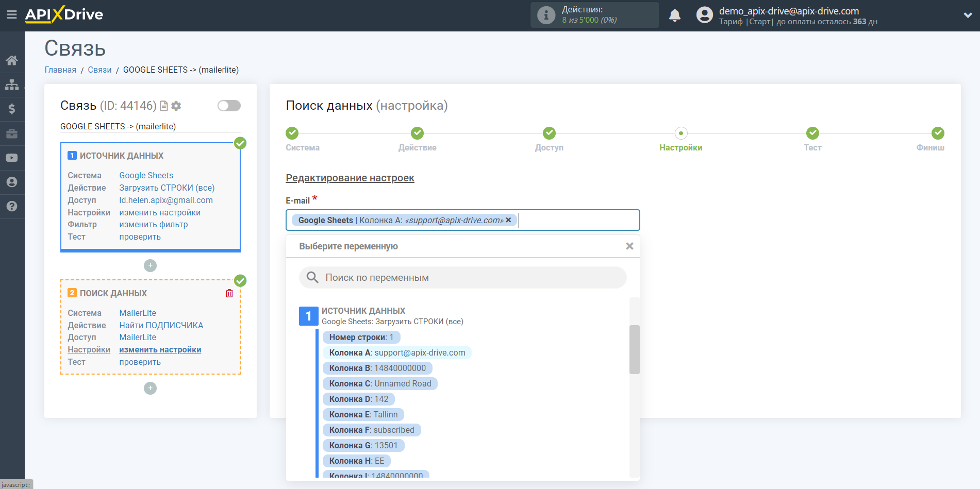Click the connection copy document icon
The width and height of the screenshot is (980, 489).
coord(164,106)
